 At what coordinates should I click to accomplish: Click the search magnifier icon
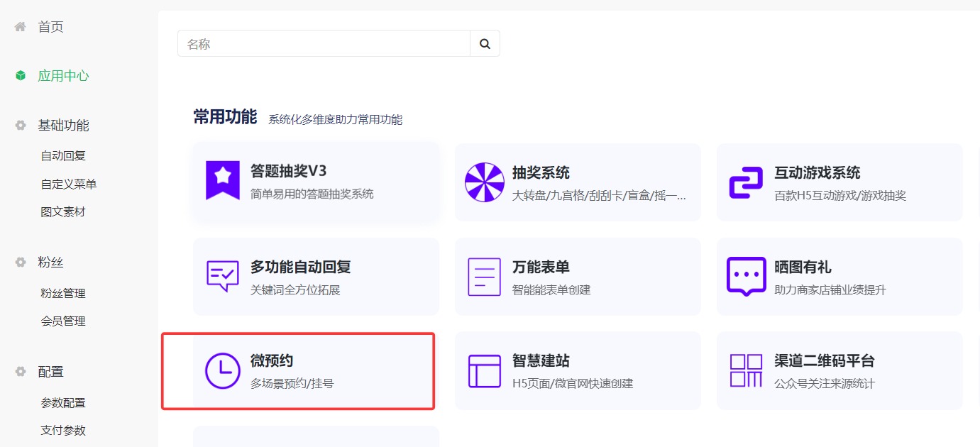coord(485,43)
